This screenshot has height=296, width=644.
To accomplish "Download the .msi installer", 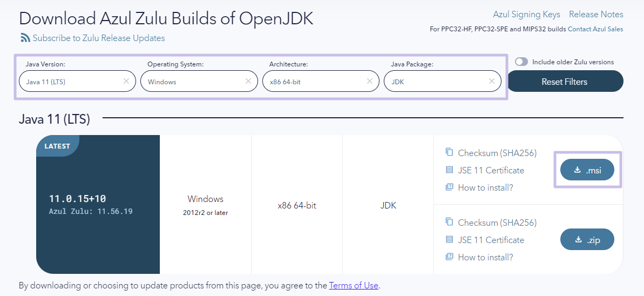I will coord(587,170).
